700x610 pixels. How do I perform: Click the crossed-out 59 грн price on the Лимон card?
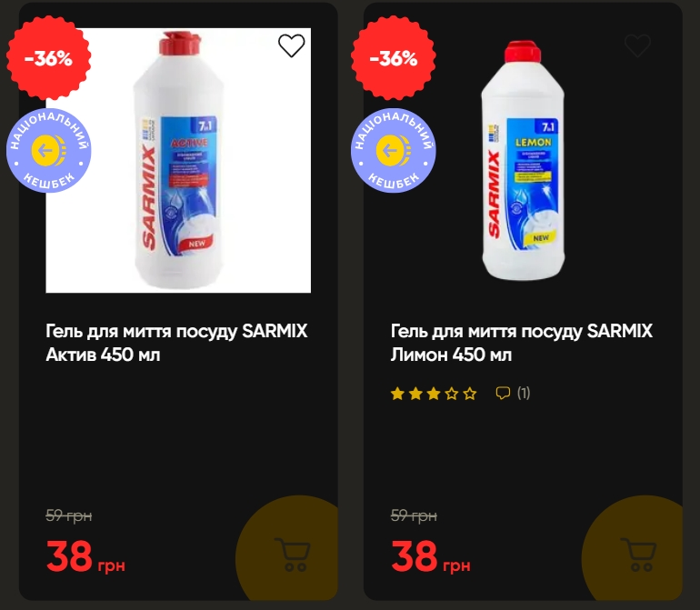414,515
